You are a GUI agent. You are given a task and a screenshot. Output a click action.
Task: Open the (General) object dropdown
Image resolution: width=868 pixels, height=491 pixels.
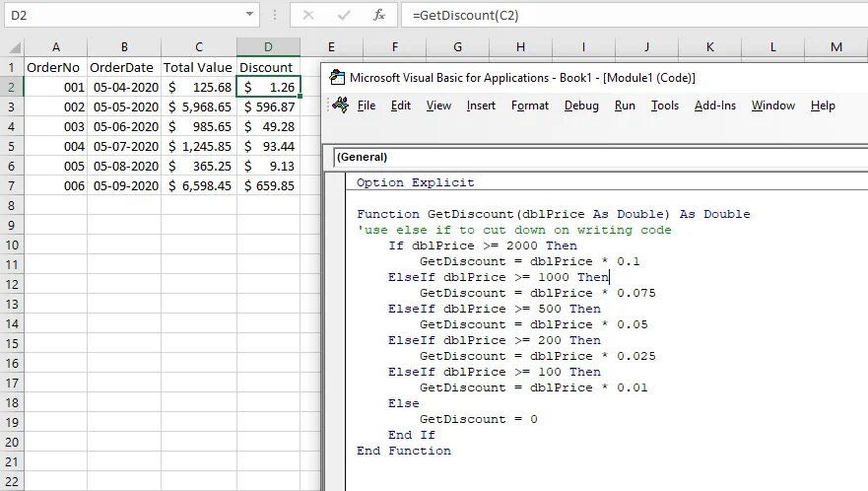point(601,157)
